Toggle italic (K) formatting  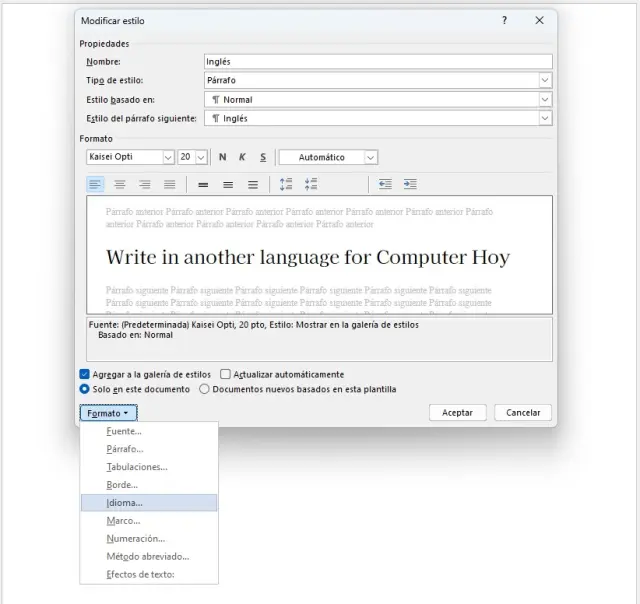[x=242, y=157]
